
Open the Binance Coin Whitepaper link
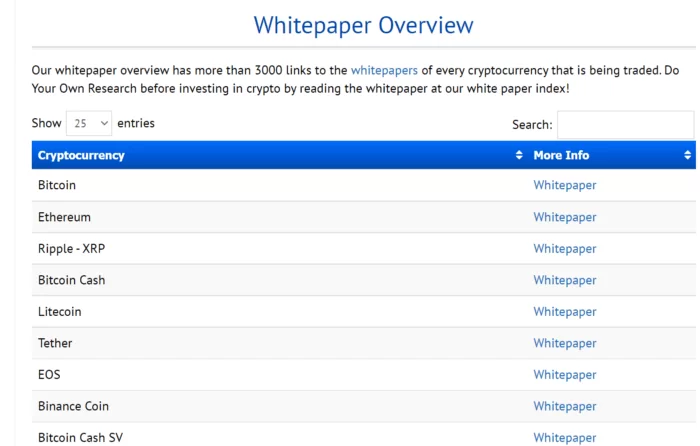tap(564, 406)
